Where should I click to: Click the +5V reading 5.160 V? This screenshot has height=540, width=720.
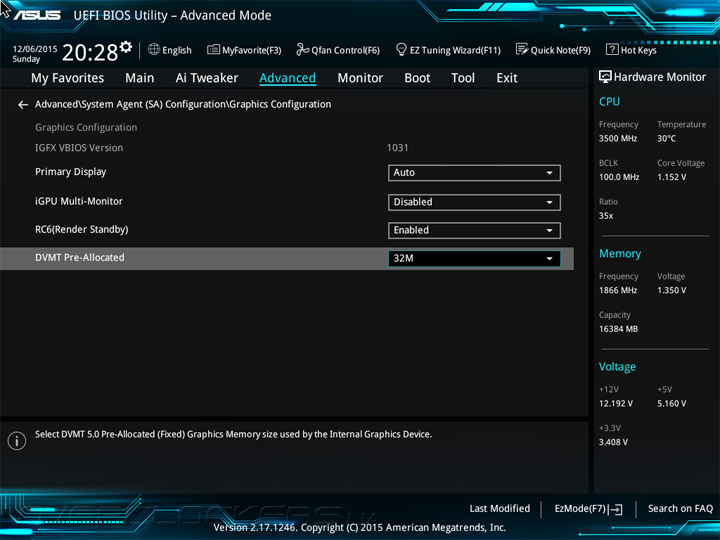(x=672, y=404)
